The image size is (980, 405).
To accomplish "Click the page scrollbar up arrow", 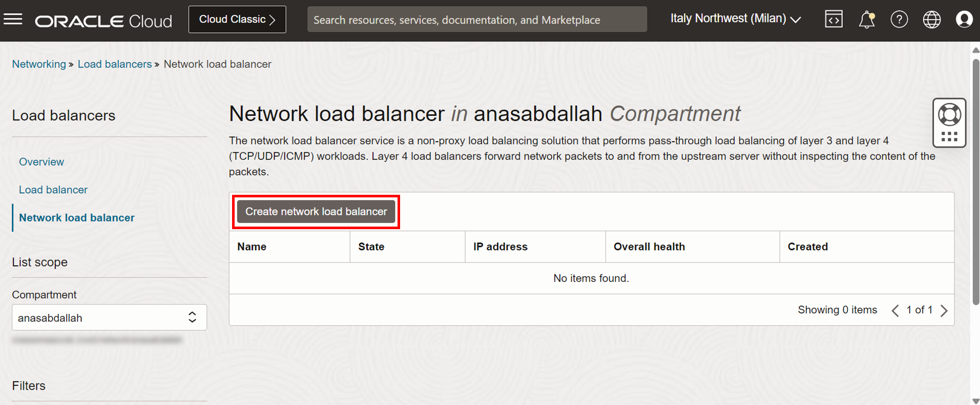I will 975,50.
